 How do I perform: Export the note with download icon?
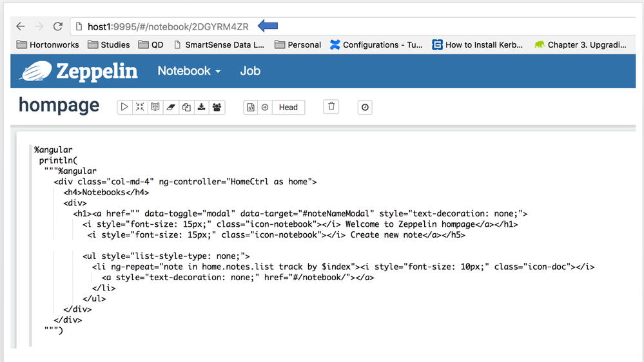202,107
